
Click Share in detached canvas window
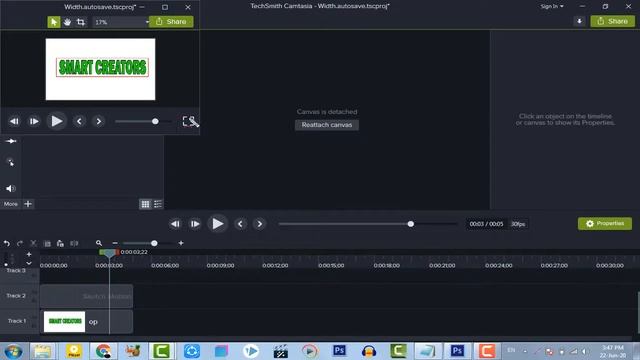click(171, 22)
